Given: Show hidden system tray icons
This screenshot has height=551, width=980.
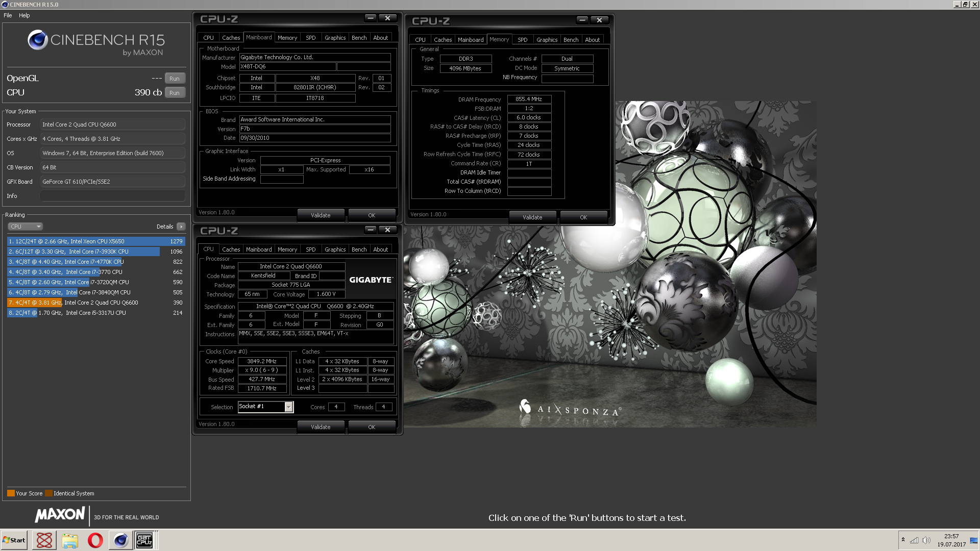Looking at the screenshot, I should coord(903,540).
